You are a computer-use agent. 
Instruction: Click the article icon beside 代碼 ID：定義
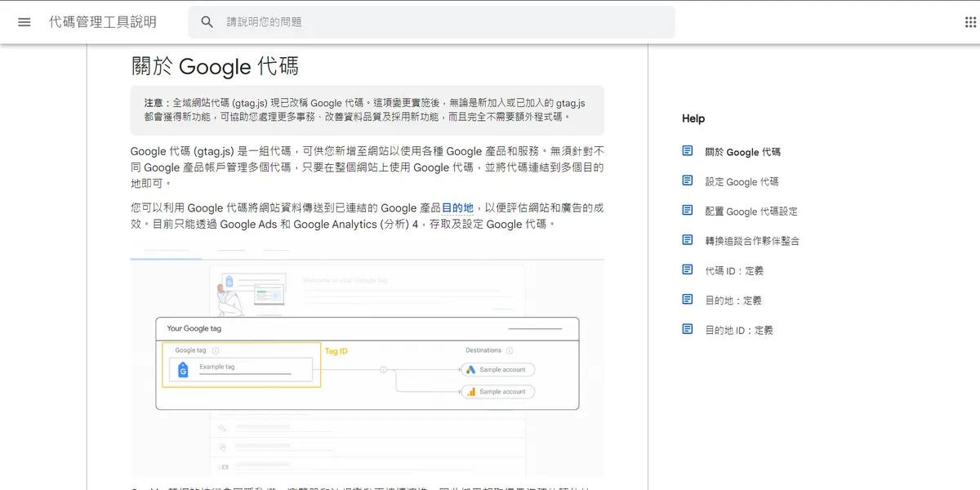tap(688, 269)
